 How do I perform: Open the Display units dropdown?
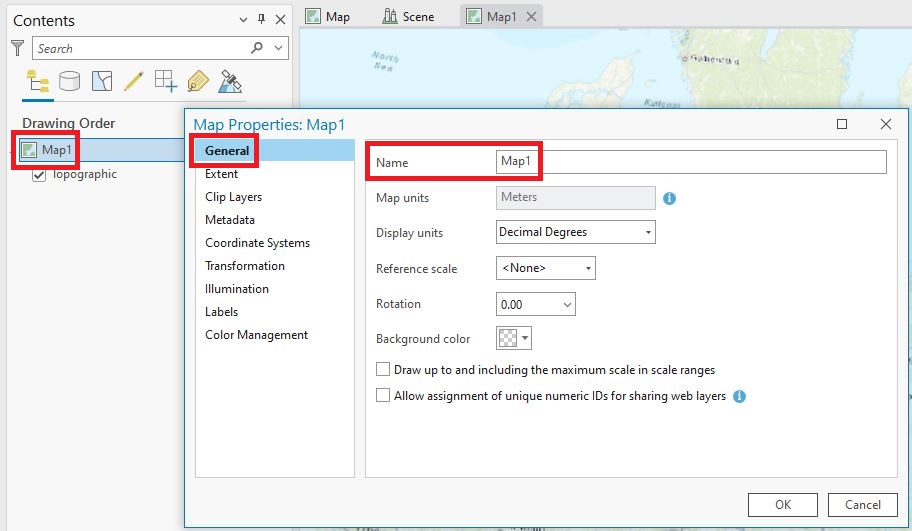point(575,232)
